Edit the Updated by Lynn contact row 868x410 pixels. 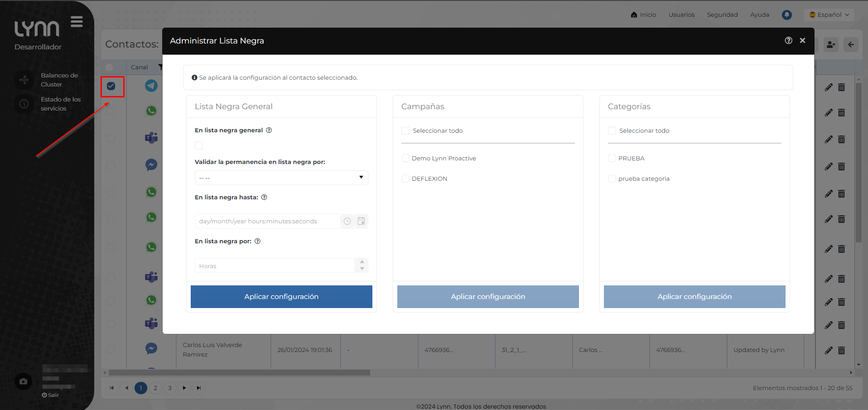(829, 350)
